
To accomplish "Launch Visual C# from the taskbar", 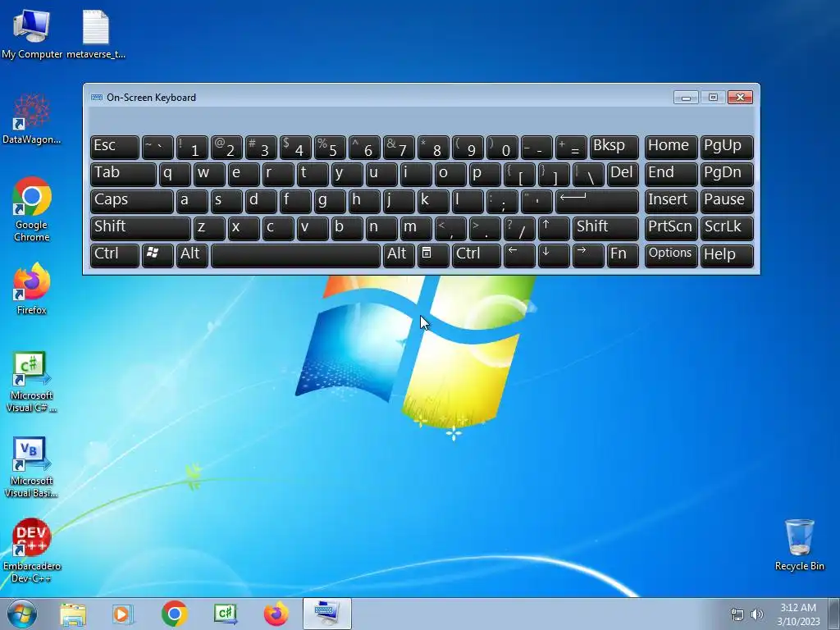I will pos(225,614).
